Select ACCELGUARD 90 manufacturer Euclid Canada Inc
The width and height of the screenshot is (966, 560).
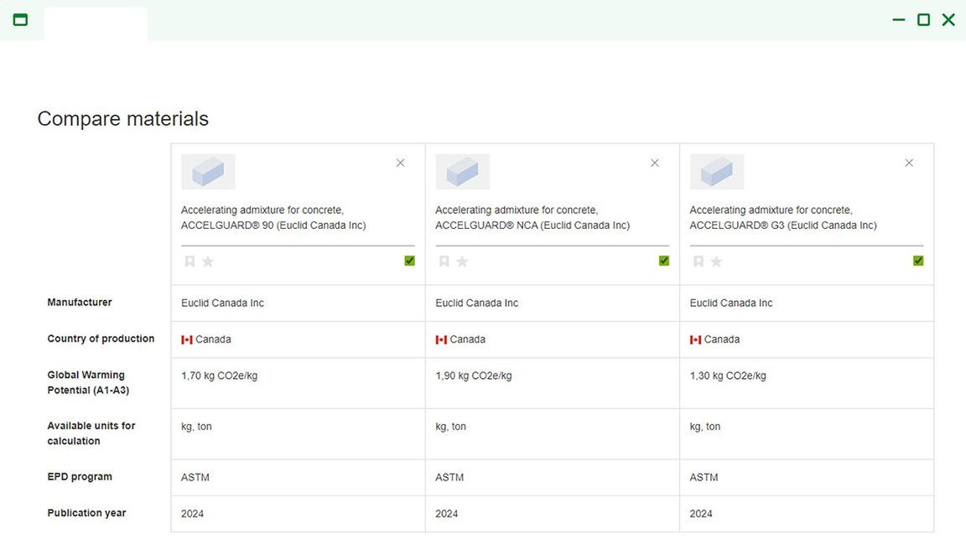pos(222,303)
